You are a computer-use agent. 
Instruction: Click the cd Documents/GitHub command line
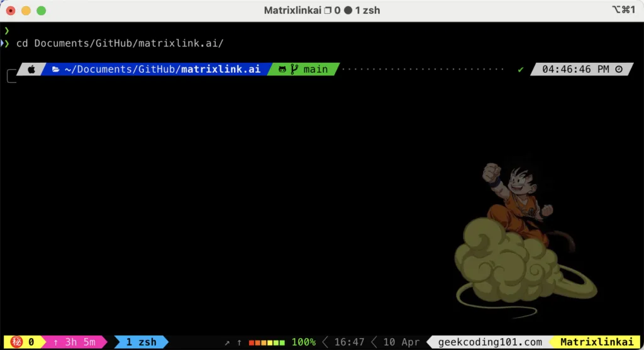point(119,43)
